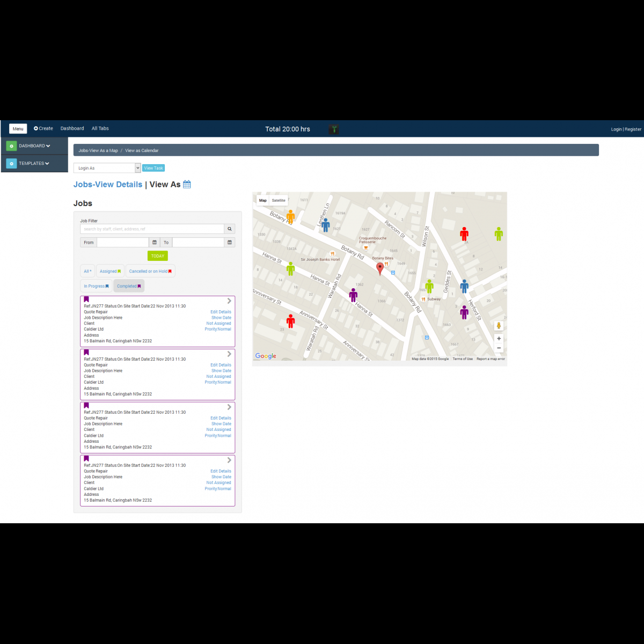Click the purple person marker near Herford St

[x=464, y=312]
